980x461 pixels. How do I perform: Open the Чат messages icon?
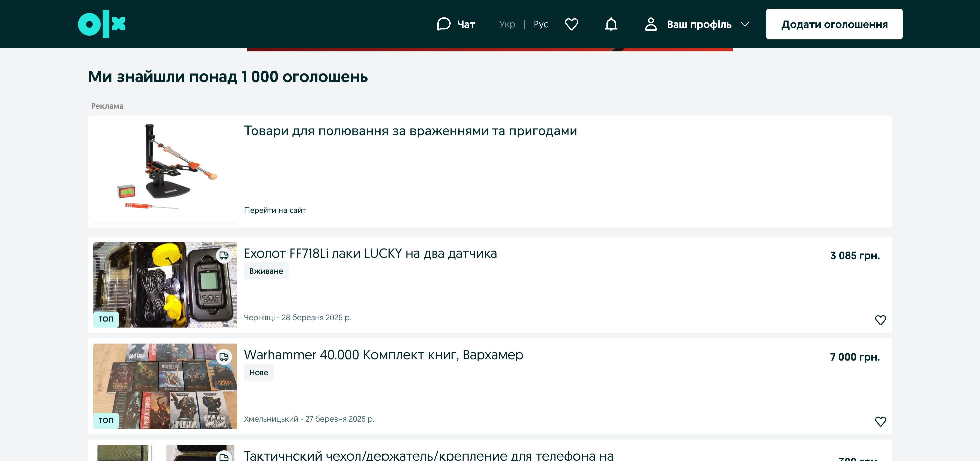pyautogui.click(x=444, y=24)
